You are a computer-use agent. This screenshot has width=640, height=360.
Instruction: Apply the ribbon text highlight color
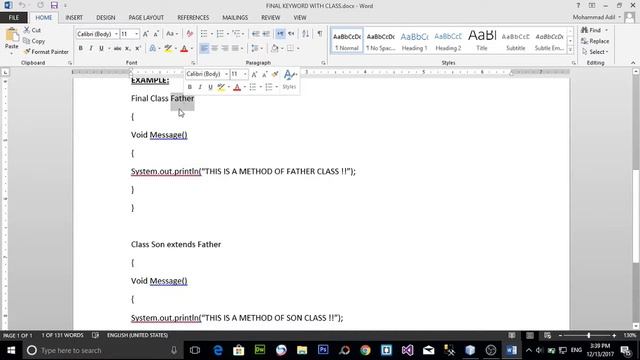pos(168,49)
